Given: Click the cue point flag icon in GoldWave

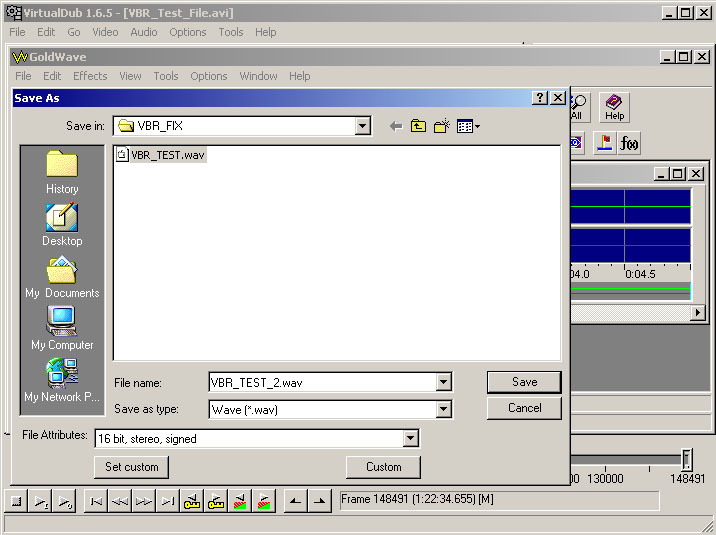Looking at the screenshot, I should point(605,143).
